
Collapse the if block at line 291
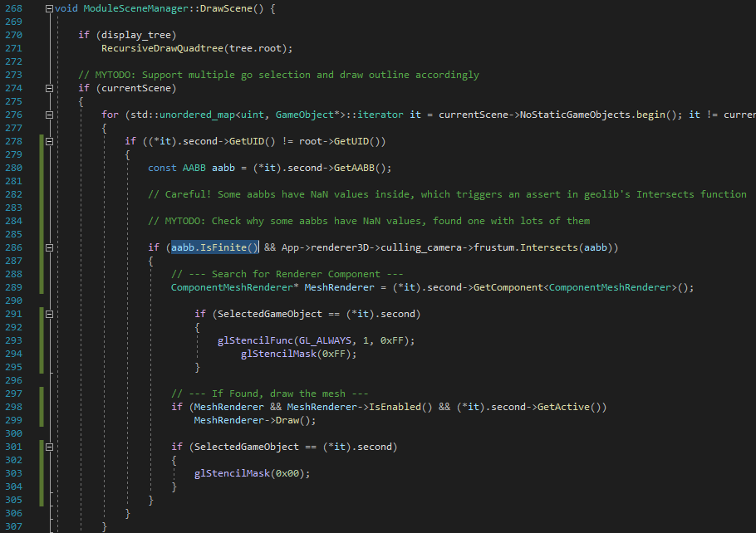(x=49, y=314)
